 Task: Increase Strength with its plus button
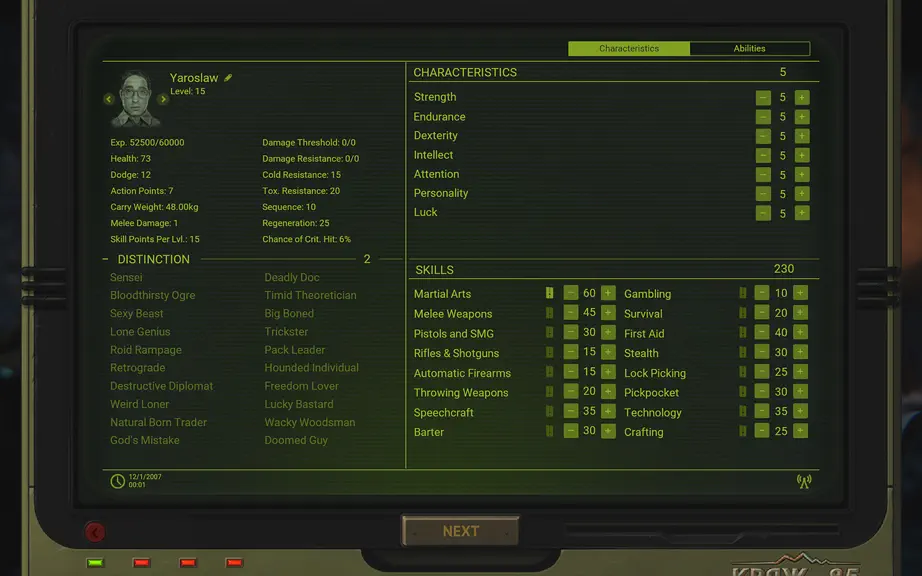801,98
